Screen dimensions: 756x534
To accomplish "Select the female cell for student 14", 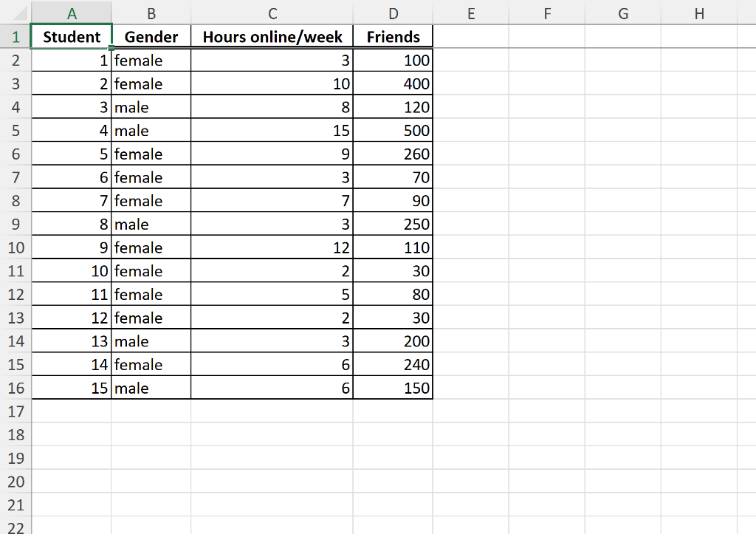I will 151,364.
